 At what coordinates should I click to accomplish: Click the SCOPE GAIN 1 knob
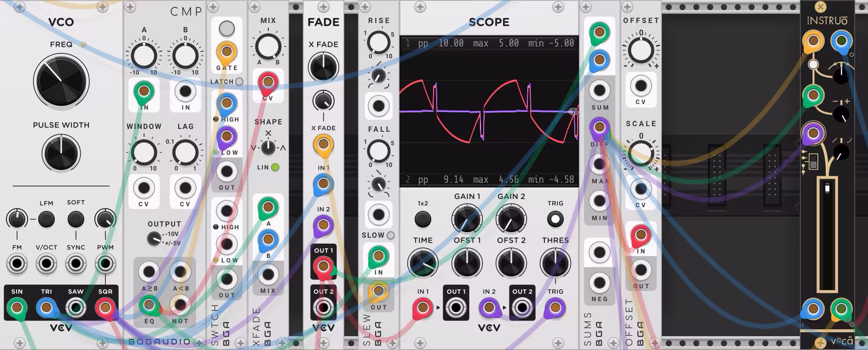(x=467, y=220)
